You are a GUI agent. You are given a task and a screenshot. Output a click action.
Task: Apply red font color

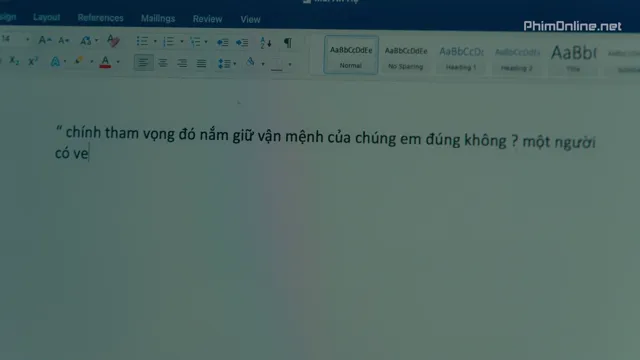click(x=105, y=62)
